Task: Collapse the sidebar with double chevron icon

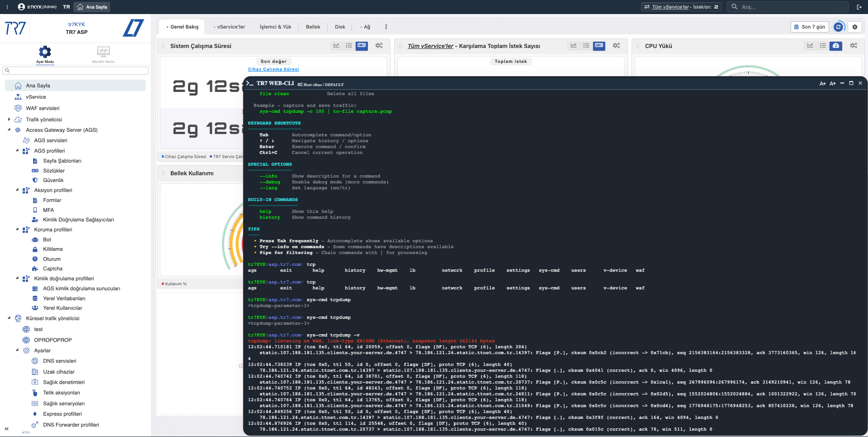Action: coord(7,428)
